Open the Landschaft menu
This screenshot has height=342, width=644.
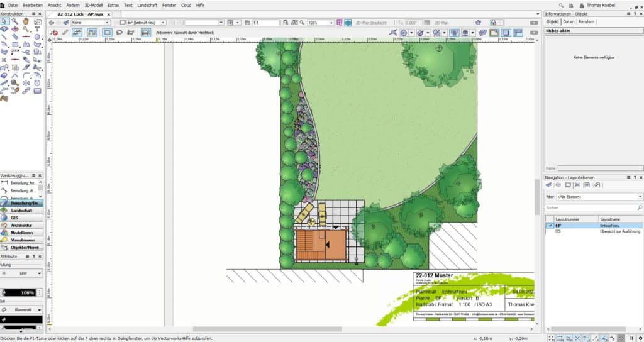click(x=148, y=4)
